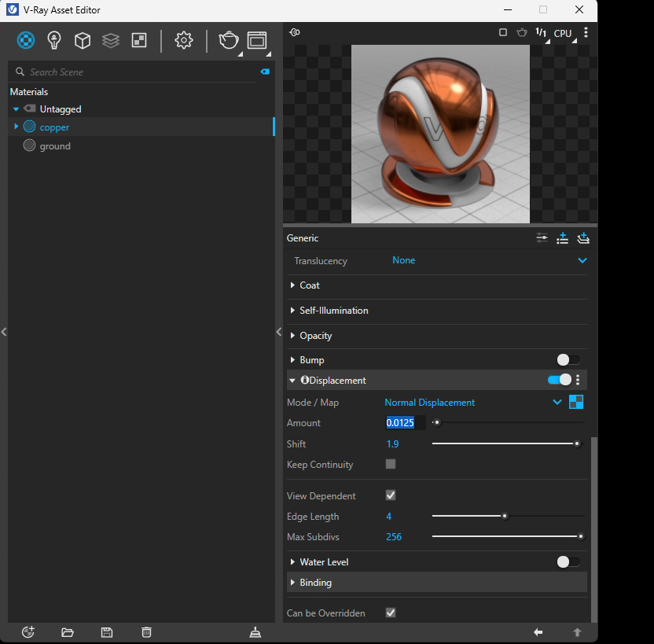Open the Render Elements layers icon
This screenshot has width=654, height=644.
pyautogui.click(x=111, y=40)
